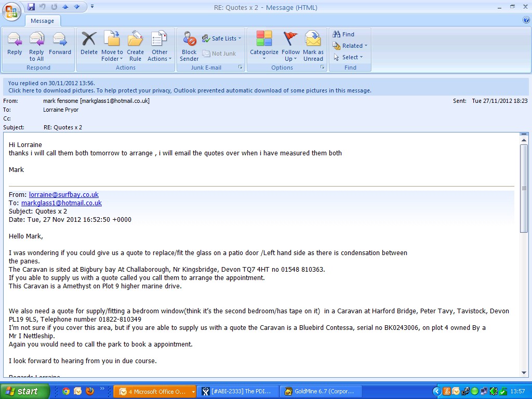Click the vertical scrollbar thumb in message body
Image resolution: width=532 pixels, height=399 pixels.
[524, 188]
